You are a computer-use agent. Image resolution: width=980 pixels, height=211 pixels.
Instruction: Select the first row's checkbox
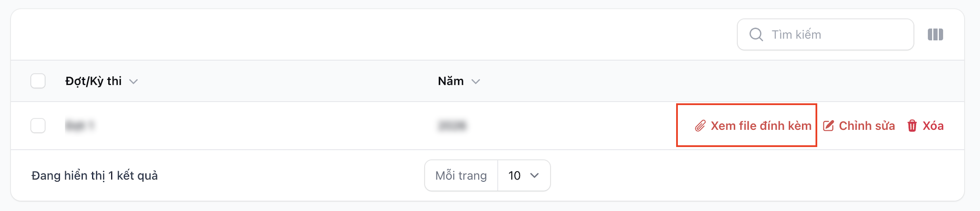click(x=38, y=126)
